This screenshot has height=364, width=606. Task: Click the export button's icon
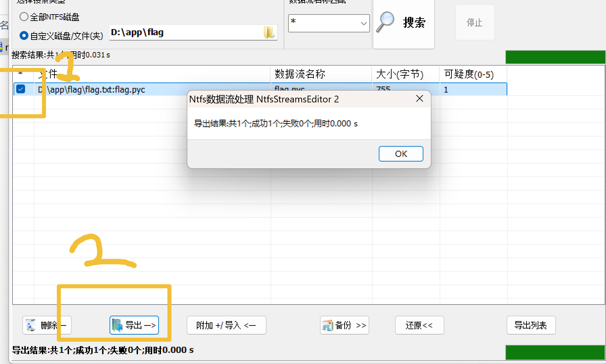tap(117, 325)
